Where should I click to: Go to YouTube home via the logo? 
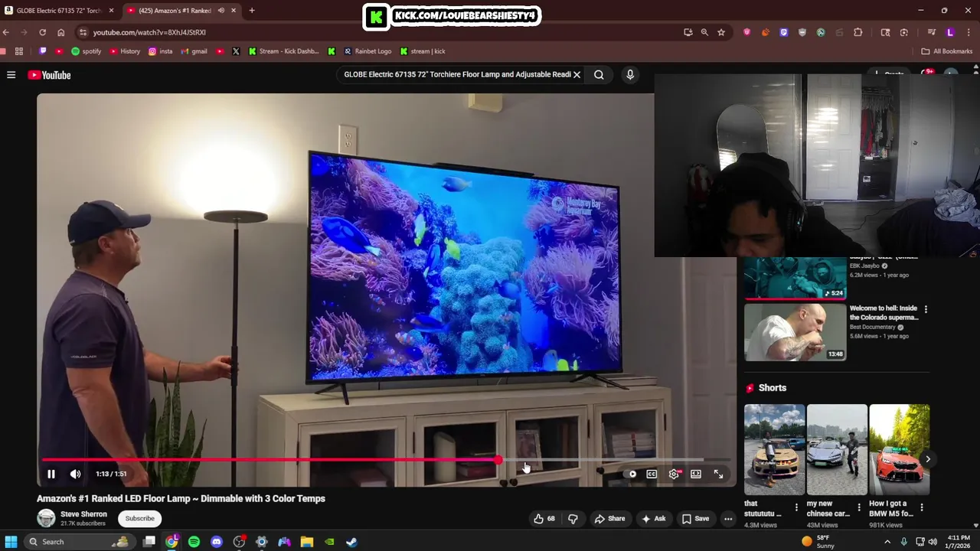[x=50, y=75]
